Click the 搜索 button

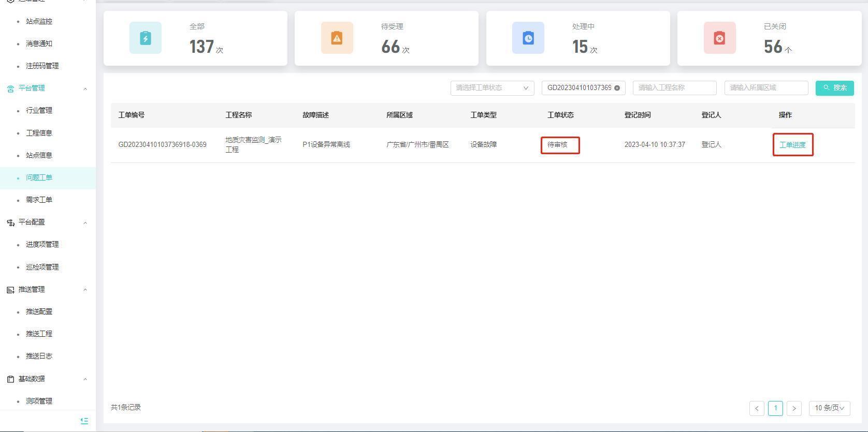coord(834,88)
